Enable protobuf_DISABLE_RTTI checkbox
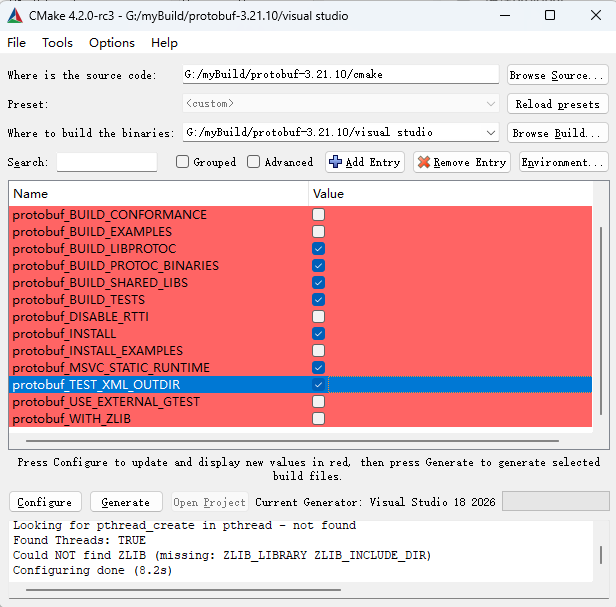 coord(318,316)
